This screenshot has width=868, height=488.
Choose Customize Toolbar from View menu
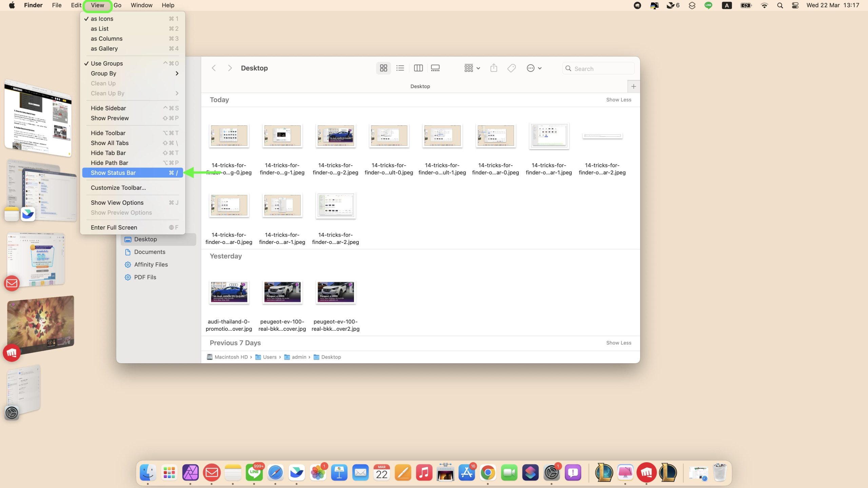[118, 188]
